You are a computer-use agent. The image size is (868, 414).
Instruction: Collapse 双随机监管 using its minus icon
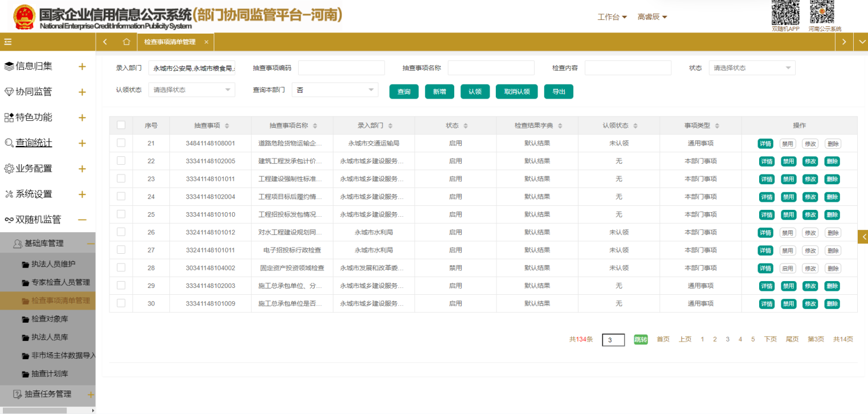coord(82,220)
